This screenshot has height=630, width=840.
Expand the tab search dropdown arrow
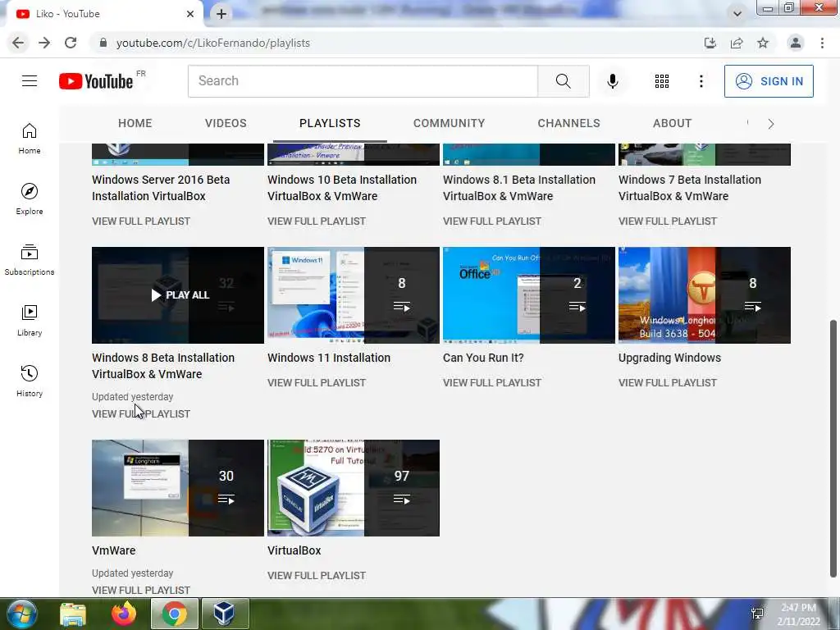pyautogui.click(x=737, y=14)
